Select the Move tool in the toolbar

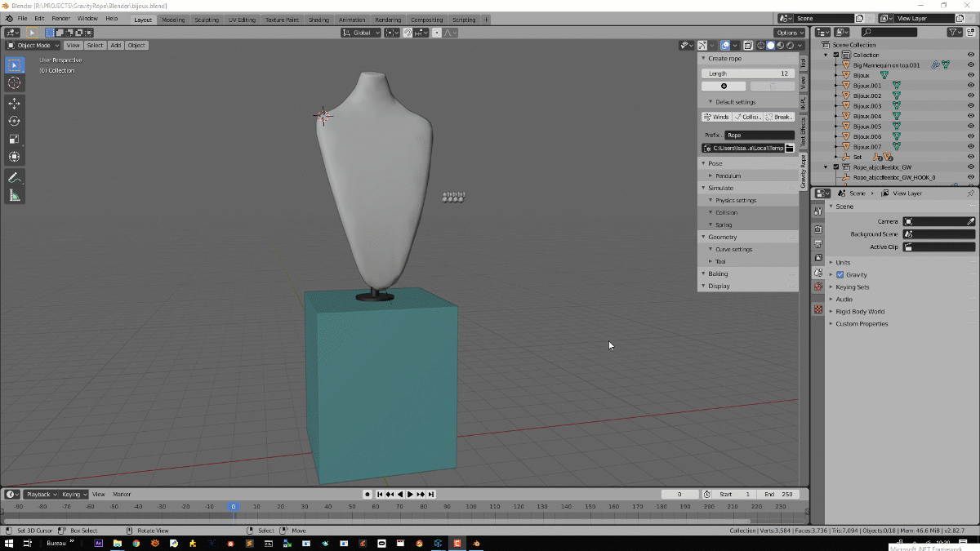pyautogui.click(x=14, y=104)
